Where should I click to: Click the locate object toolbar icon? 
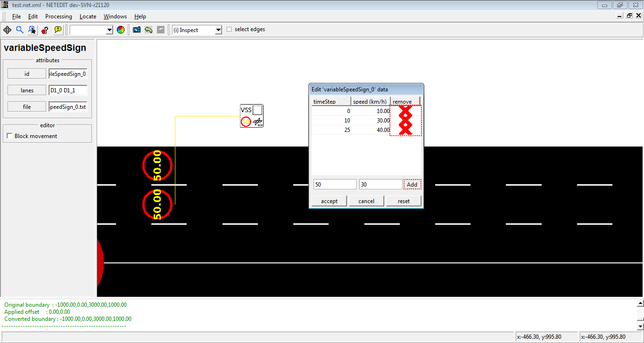32,30
